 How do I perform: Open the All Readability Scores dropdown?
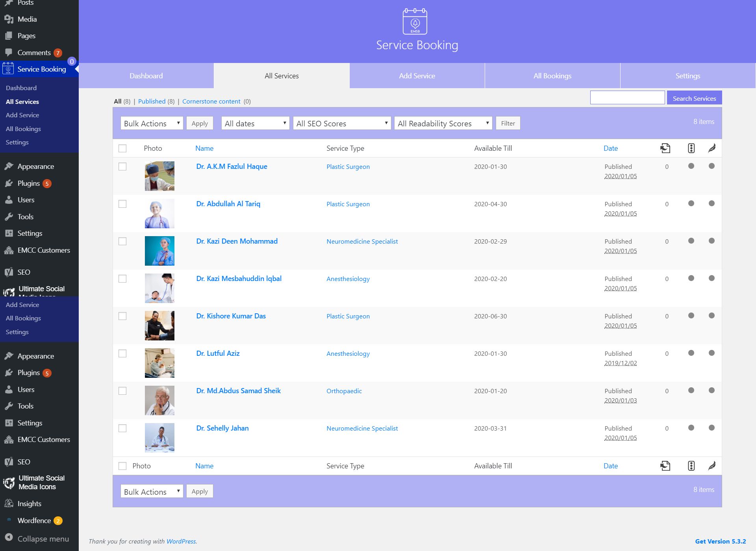coord(443,124)
